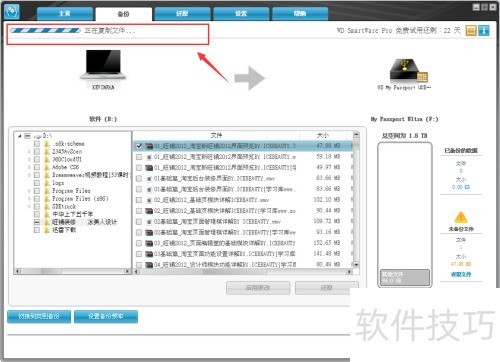Toggle the 旺铺装修 folder checkbox
This screenshot has height=362, width=500.
(x=37, y=222)
